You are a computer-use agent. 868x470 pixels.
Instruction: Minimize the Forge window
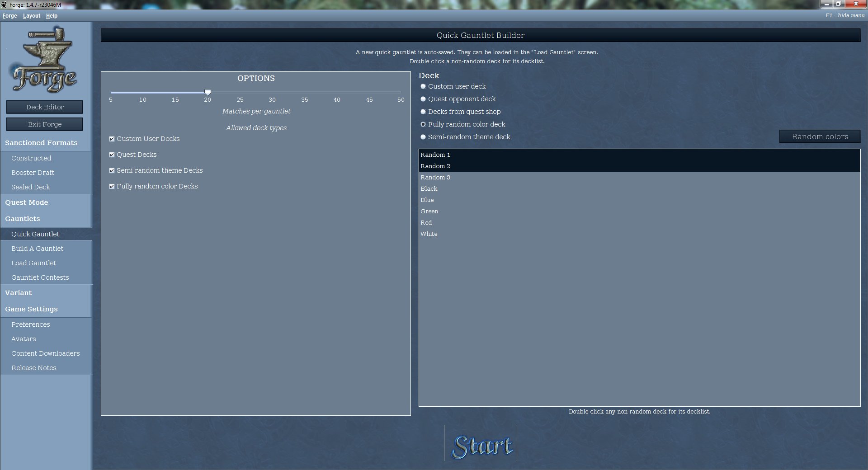(826, 4)
